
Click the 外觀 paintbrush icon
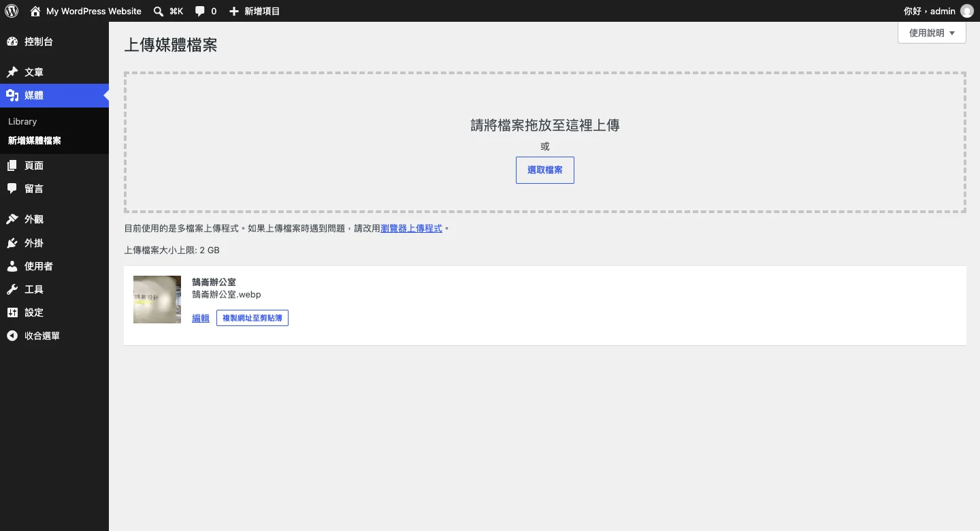pos(12,219)
